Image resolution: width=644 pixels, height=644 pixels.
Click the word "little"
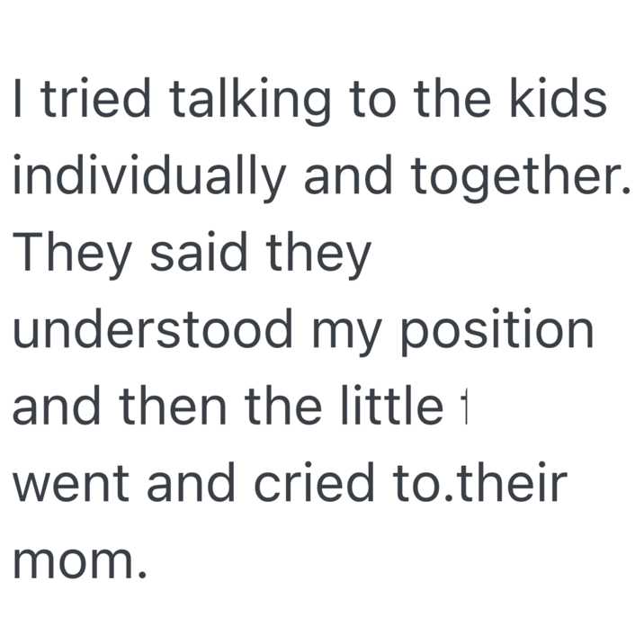tap(393, 408)
